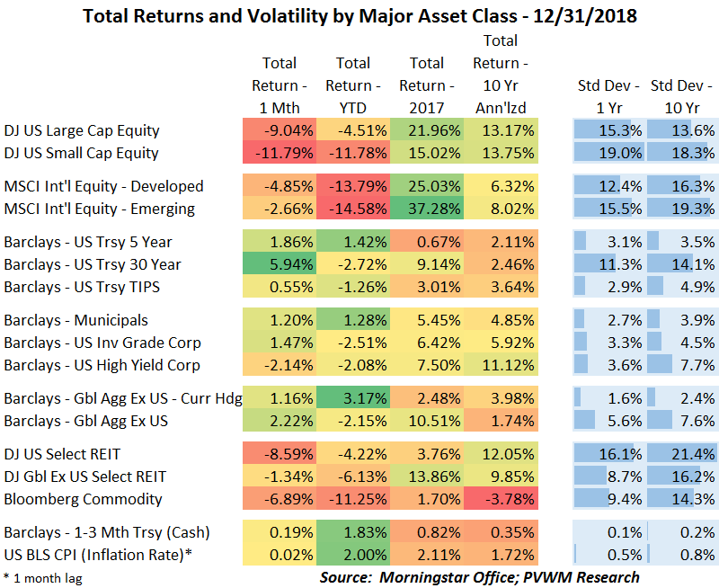Image resolution: width=719 pixels, height=588 pixels.
Task: Select the red -3.78% Bloomberg Commodity cell
Action: coord(501,499)
